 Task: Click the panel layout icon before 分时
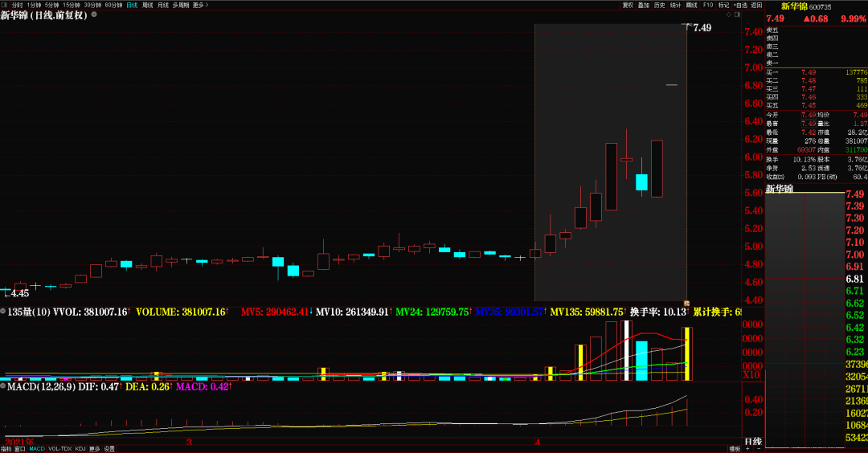tap(5, 5)
